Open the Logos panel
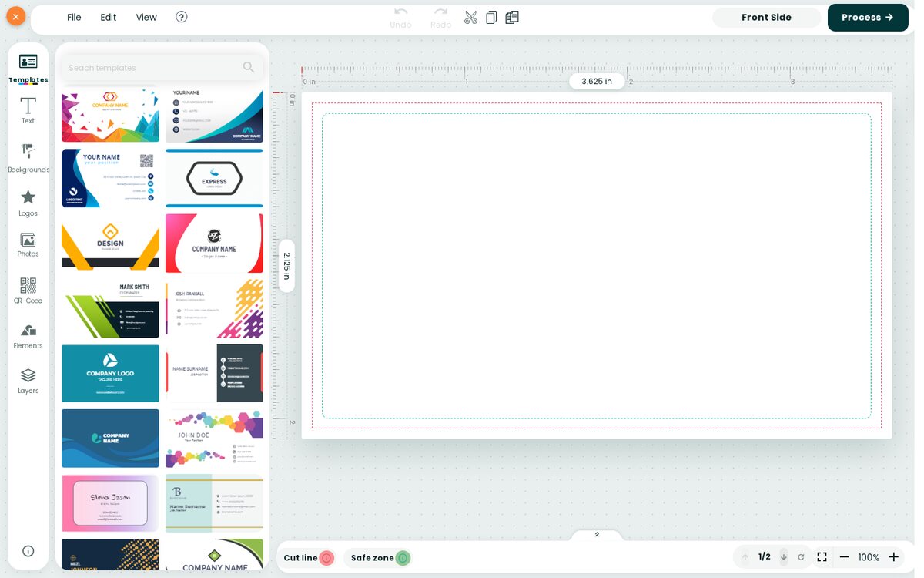Image resolution: width=924 pixels, height=578 pixels. [28, 203]
